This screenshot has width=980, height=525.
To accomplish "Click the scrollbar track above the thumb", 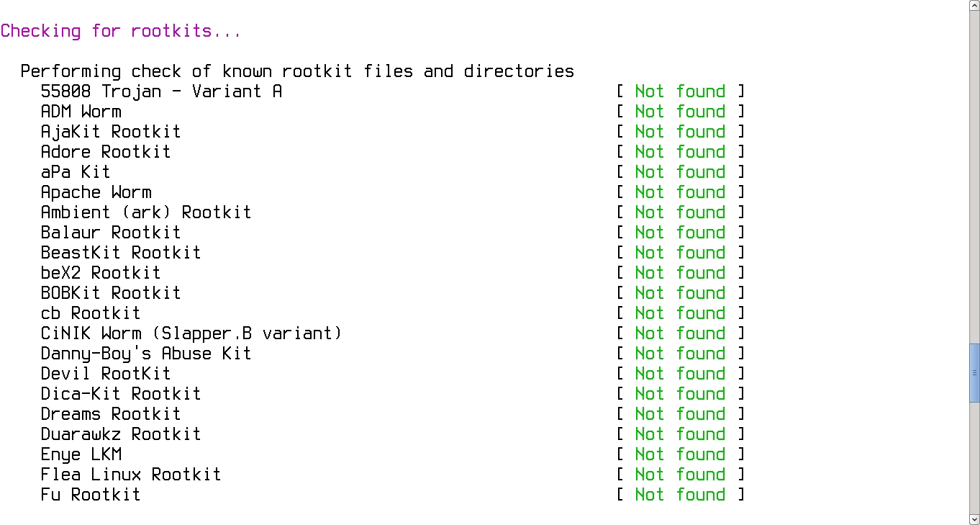I will (x=974, y=180).
